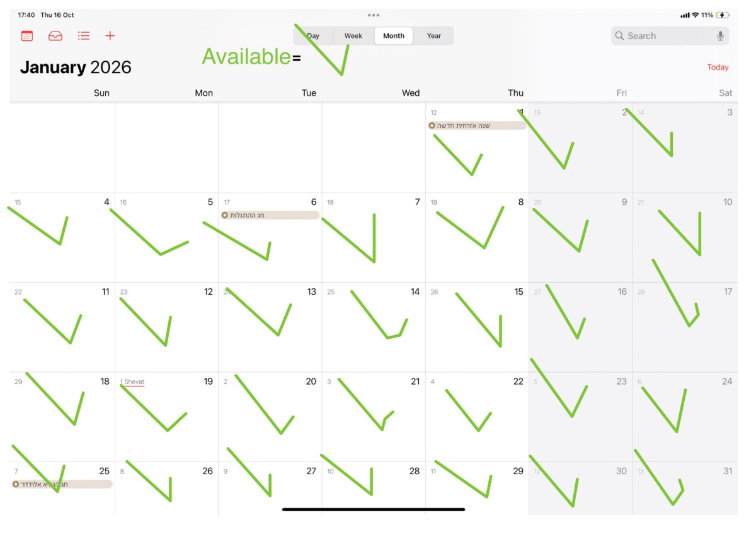Screen dimensions: 756x544
Task: Select the Month view tab
Action: 394,36
